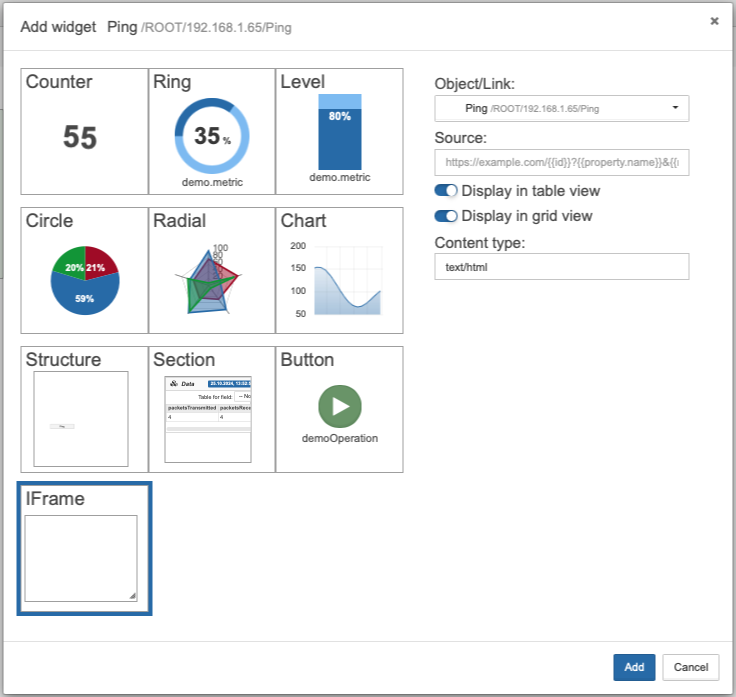Screen dimensions: 736x697
Task: Click the 'Display in grid view' label text
Action: [x=527, y=216]
